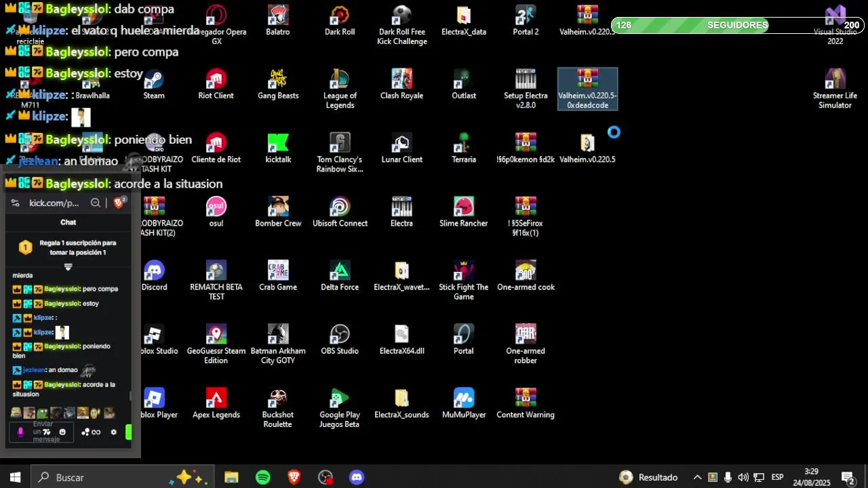
Task: Select the Discord desktop shortcut
Action: [154, 276]
